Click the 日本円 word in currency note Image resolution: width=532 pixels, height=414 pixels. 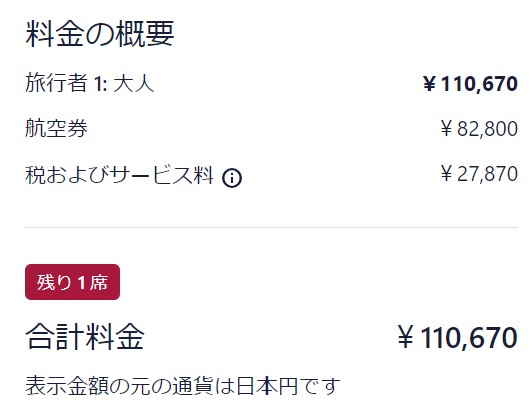267,386
